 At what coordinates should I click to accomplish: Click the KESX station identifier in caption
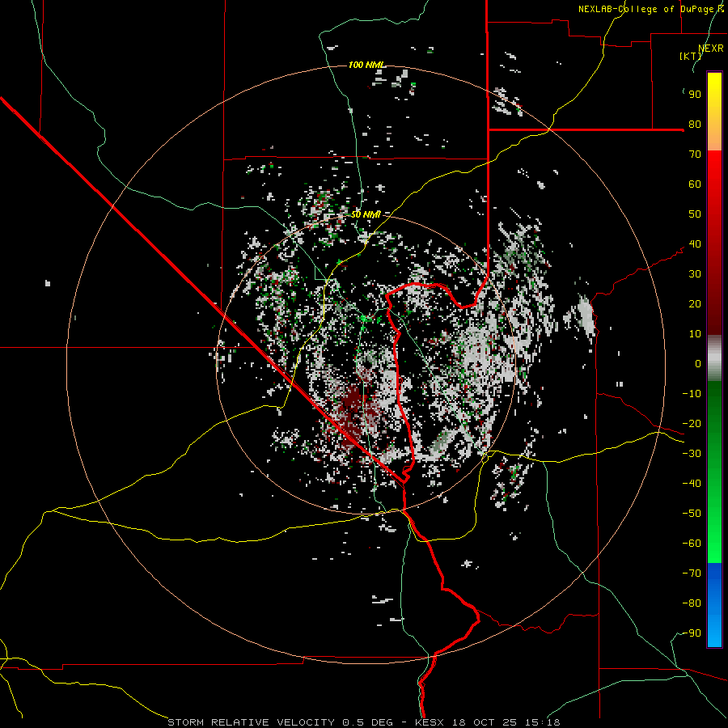430,722
